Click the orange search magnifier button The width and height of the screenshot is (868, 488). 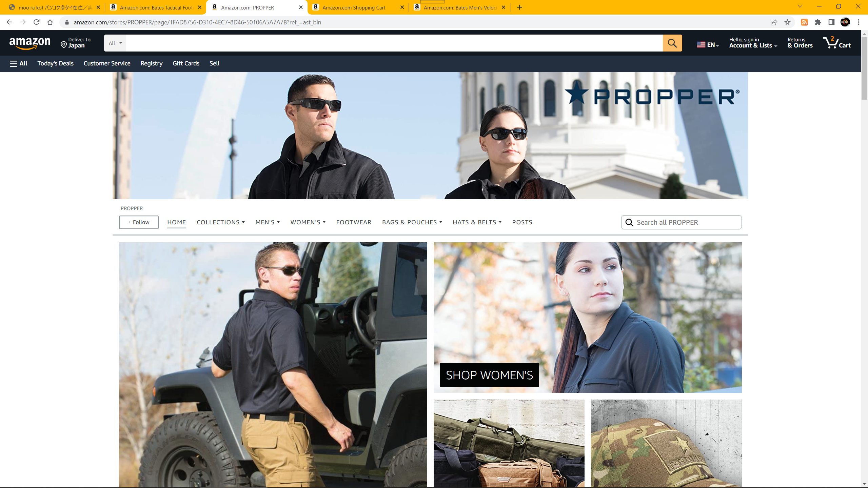pos(672,43)
